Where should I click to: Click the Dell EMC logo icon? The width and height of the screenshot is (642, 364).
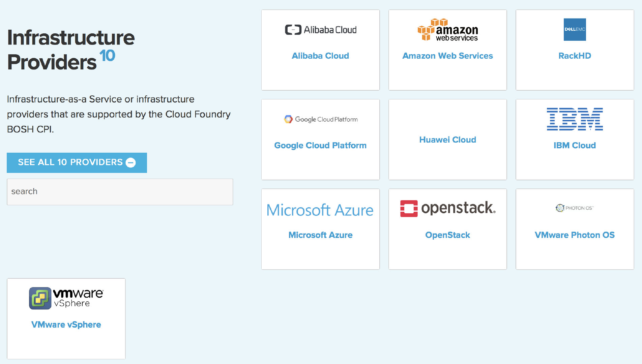575,30
